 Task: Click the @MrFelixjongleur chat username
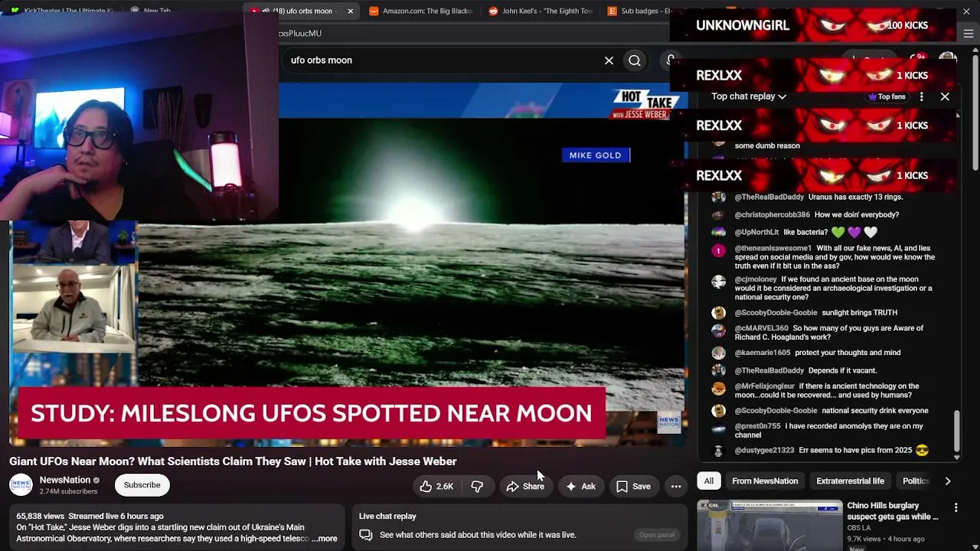(x=765, y=386)
